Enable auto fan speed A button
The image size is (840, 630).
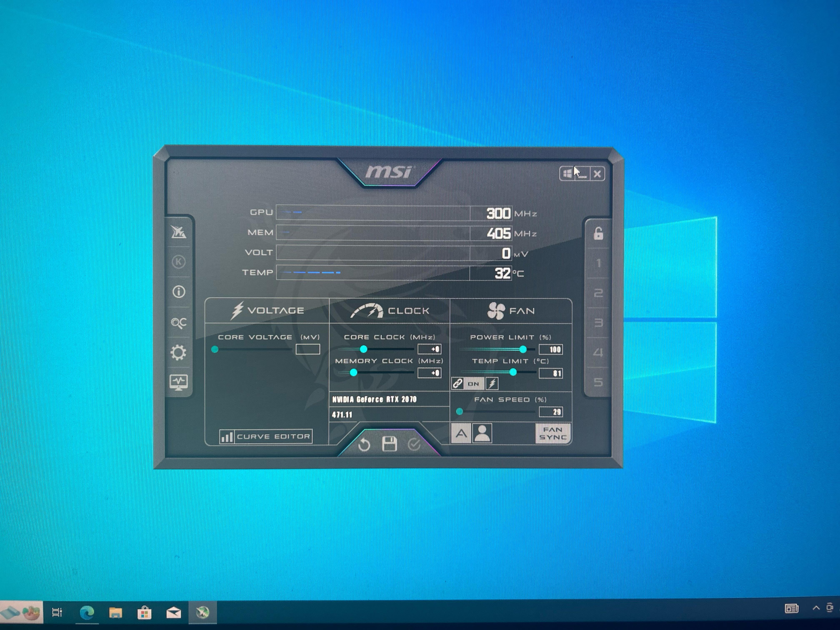pos(461,433)
